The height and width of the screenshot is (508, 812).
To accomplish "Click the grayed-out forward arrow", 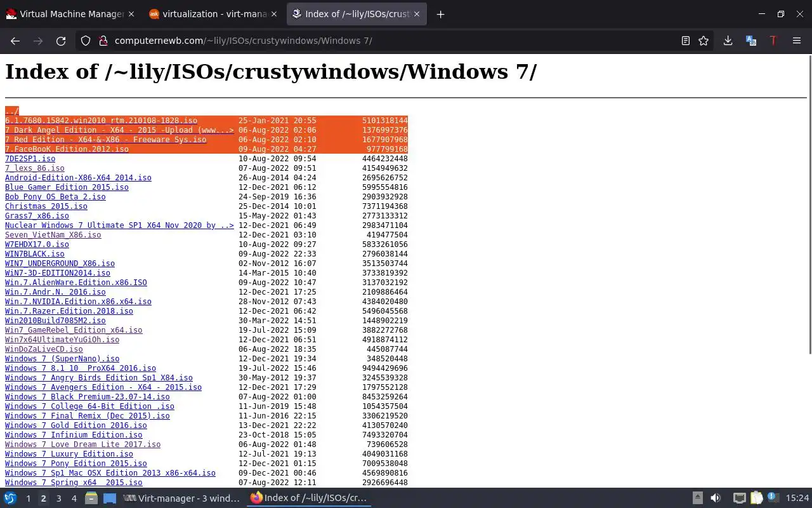I will point(38,41).
